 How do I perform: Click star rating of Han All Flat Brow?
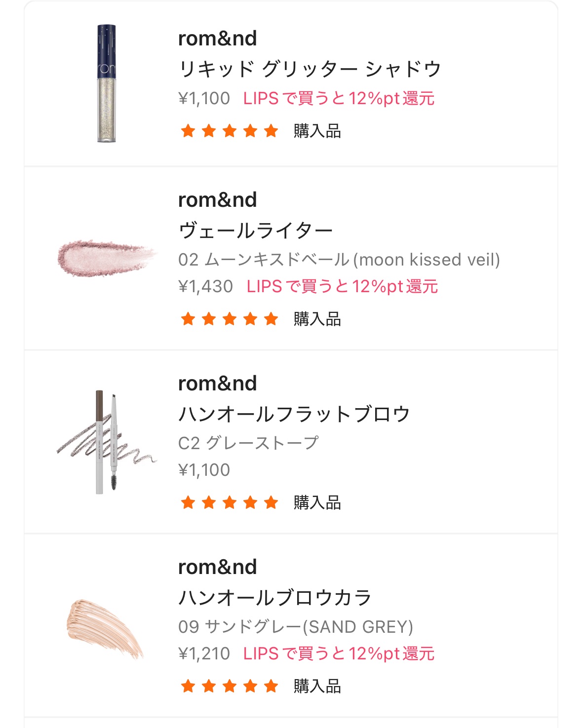[230, 502]
